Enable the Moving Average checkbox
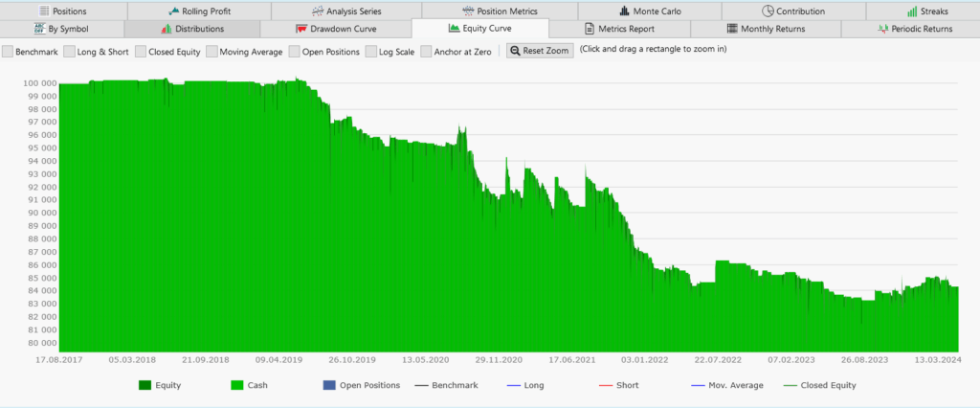980x408 pixels. (x=212, y=52)
